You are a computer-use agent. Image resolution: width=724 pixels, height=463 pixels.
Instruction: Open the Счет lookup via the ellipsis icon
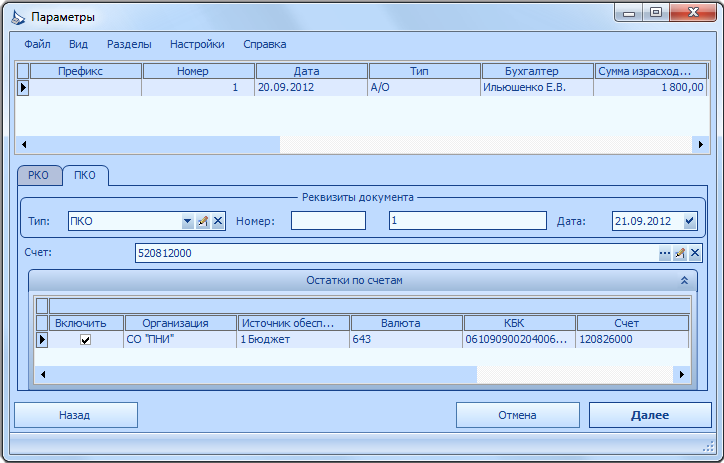coord(664,253)
